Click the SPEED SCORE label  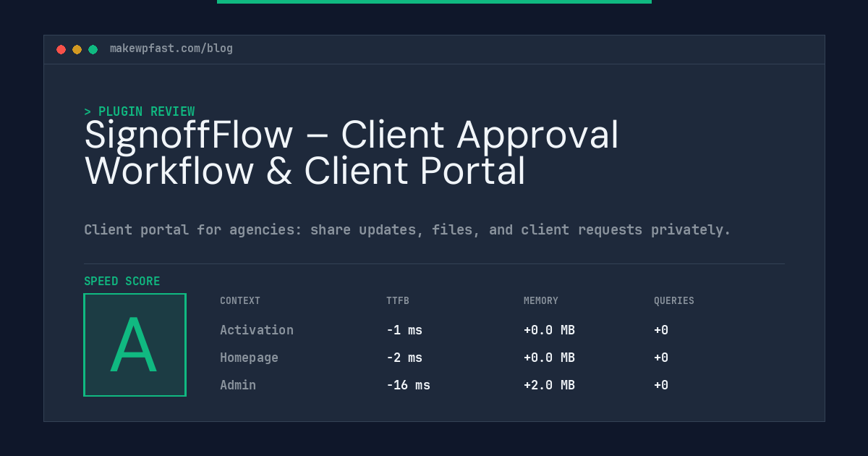[122, 282]
